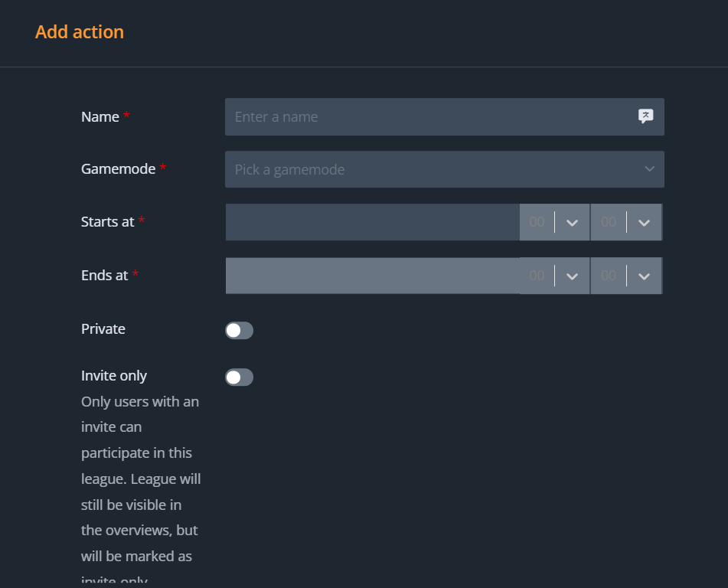Expand the Ends at minute chevron
728x588 pixels.
tap(644, 276)
